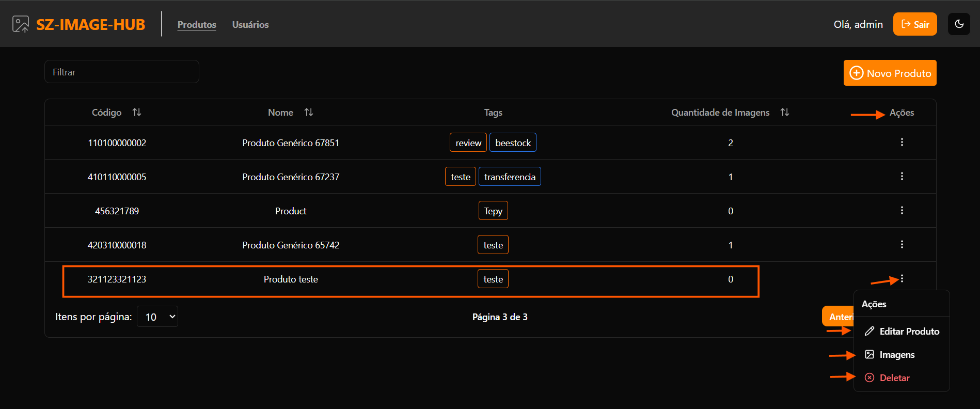Select Deletar in the actions menu
The image size is (980, 409).
coord(894,378)
